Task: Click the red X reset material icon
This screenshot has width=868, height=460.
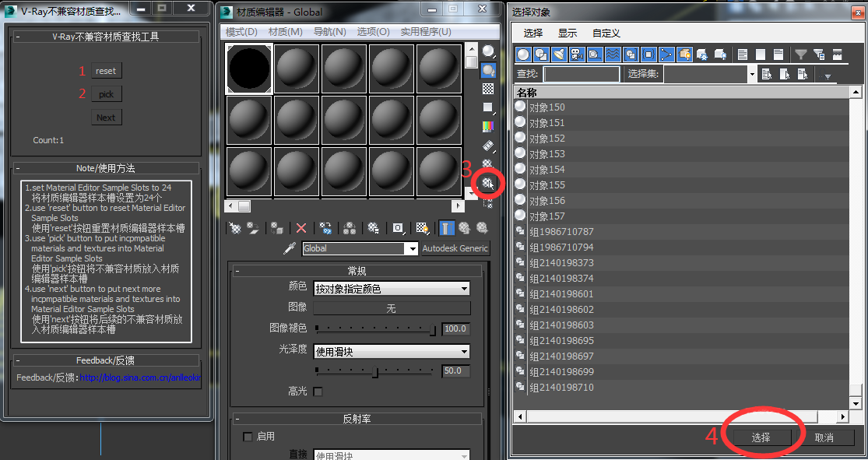Action: [x=301, y=228]
